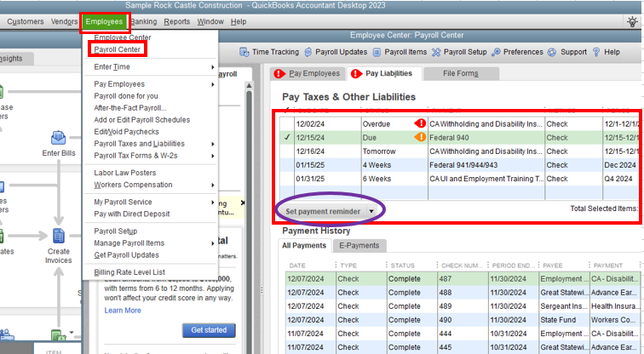Choose Pay with Direct Deposit
This screenshot has height=354, width=644.
click(x=132, y=214)
